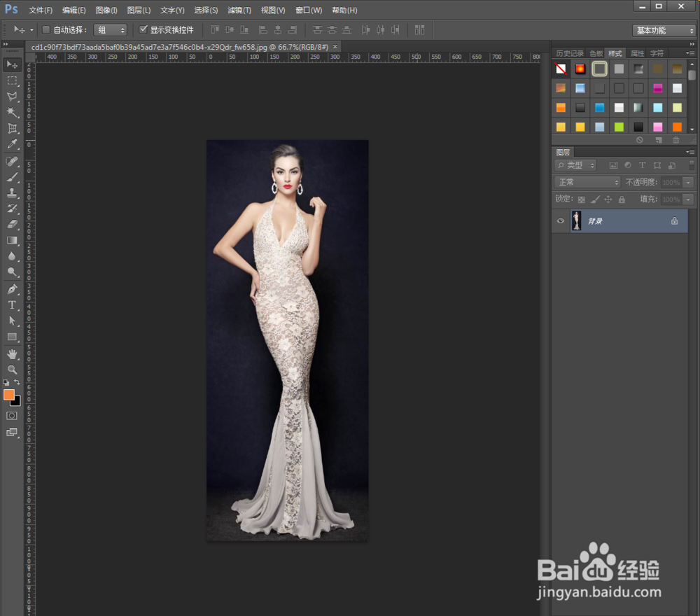Close the open document tab
The height and width of the screenshot is (616, 700).
point(335,46)
